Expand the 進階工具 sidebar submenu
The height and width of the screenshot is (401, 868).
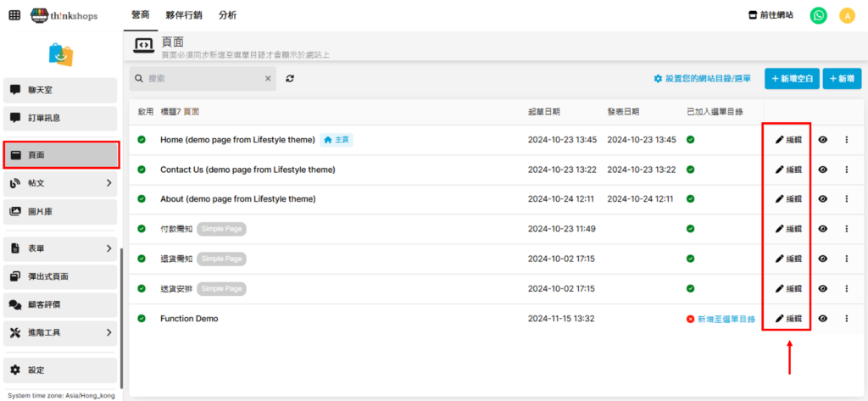[x=108, y=332]
